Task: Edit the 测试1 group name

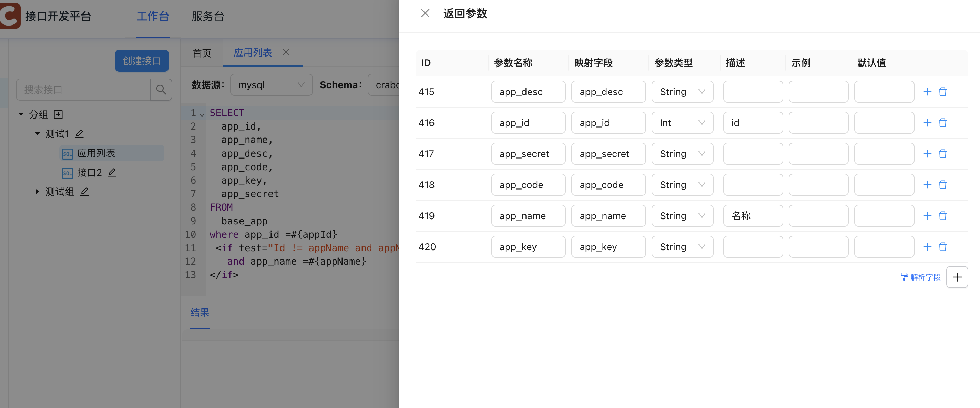Action: [x=79, y=134]
